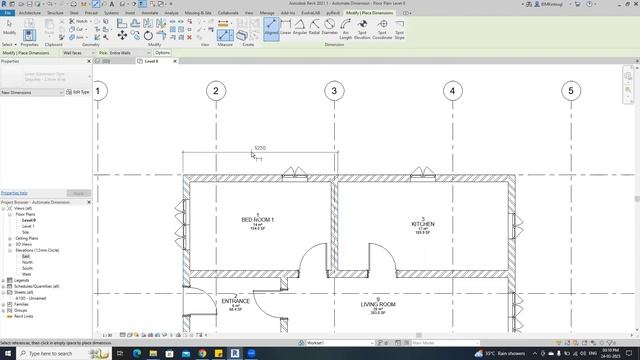Open Google Chrome from the taskbar
Screen dimensions: 640x360
tap(202, 353)
